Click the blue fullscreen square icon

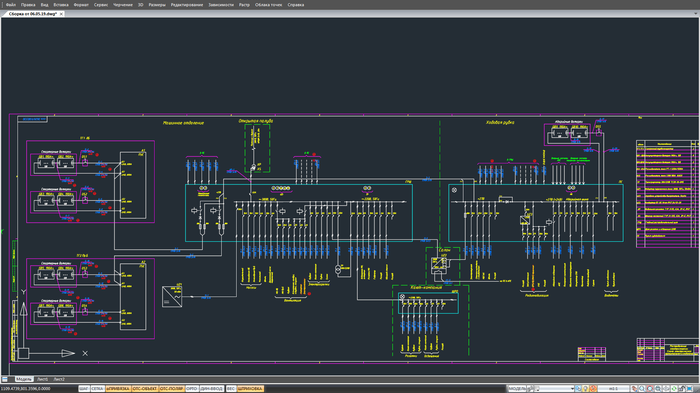point(689,389)
